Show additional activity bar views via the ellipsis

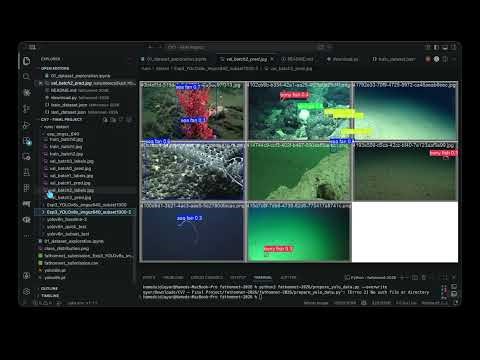[27, 236]
